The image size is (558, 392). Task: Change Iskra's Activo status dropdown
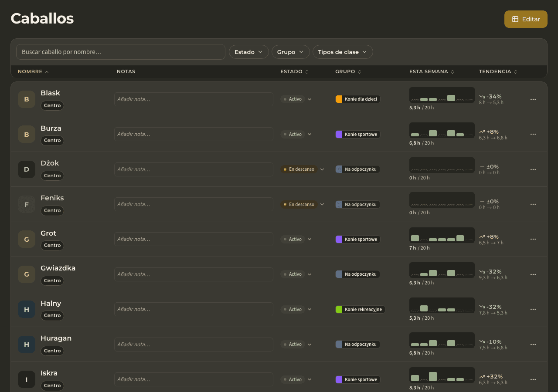(296, 379)
